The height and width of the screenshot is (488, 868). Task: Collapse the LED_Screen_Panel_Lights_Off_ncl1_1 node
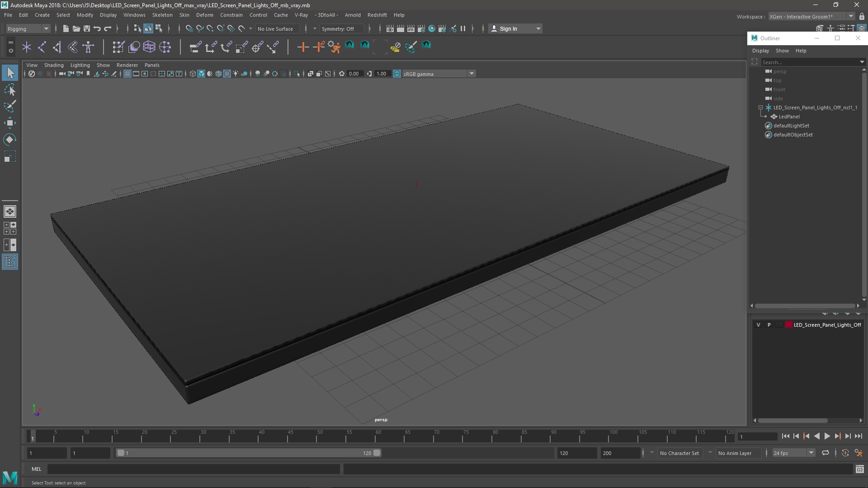click(x=760, y=108)
